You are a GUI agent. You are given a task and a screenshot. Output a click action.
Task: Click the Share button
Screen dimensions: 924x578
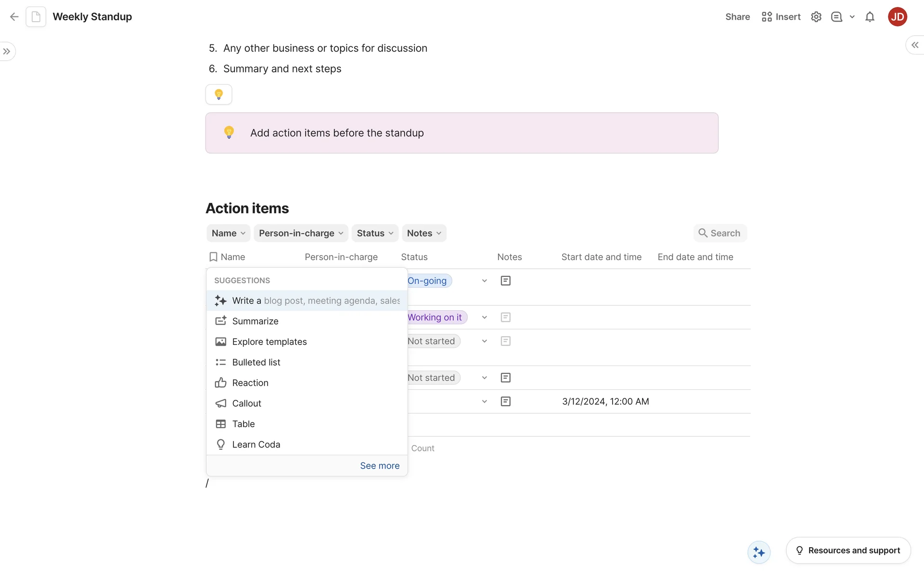click(737, 17)
